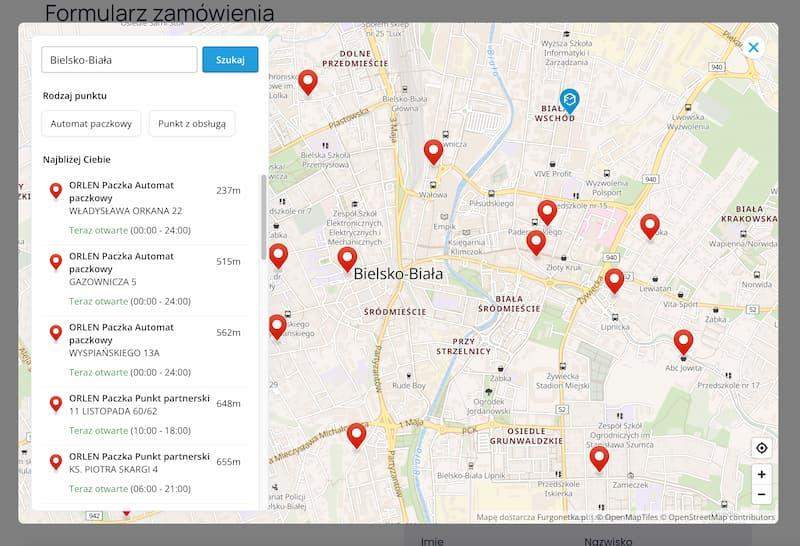Open the OpenStreetMap contributors link

[718, 517]
